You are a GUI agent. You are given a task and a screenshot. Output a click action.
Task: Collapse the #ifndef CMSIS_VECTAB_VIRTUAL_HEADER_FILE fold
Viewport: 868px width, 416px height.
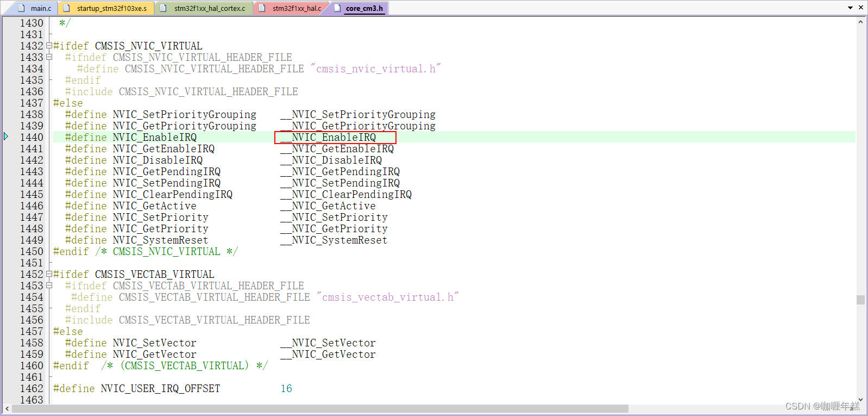[49, 285]
